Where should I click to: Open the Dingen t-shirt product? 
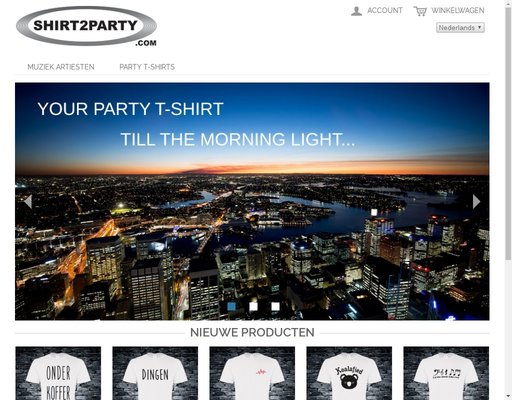155,373
